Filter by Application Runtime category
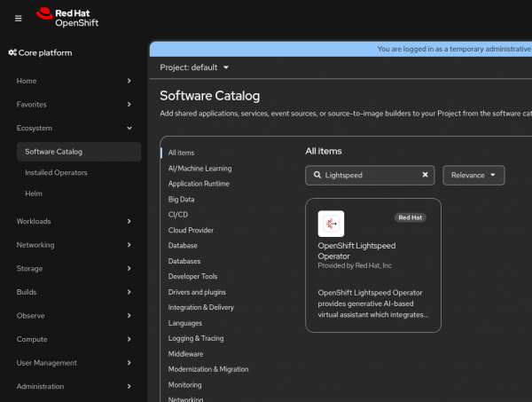532x402 pixels. (199, 184)
